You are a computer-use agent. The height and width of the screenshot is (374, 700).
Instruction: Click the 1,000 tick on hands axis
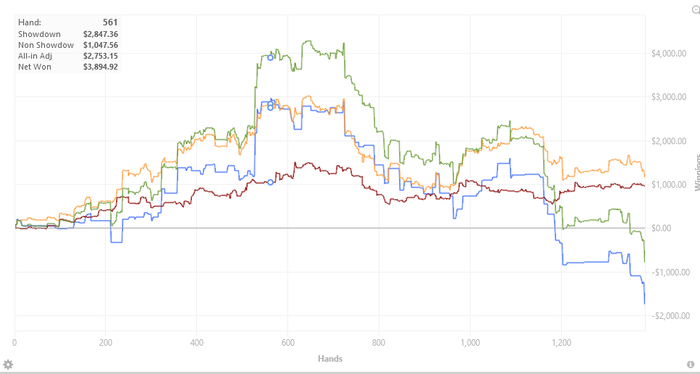[470, 343]
